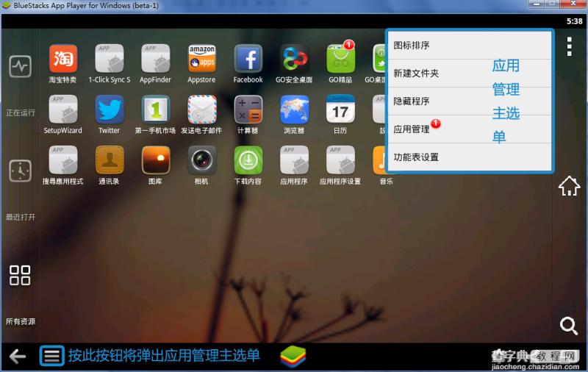Close the BlueStacks App Player window
Viewport: 588px width, 372px height.
(573, 4)
